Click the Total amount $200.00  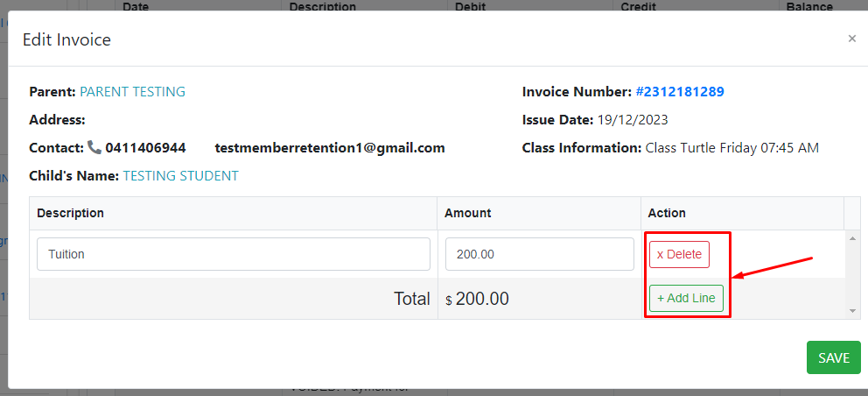coord(477,299)
